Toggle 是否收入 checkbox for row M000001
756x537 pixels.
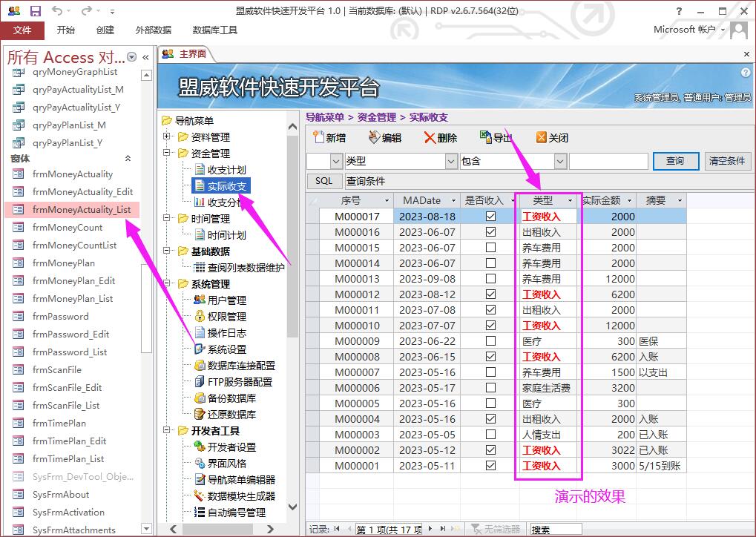(490, 466)
